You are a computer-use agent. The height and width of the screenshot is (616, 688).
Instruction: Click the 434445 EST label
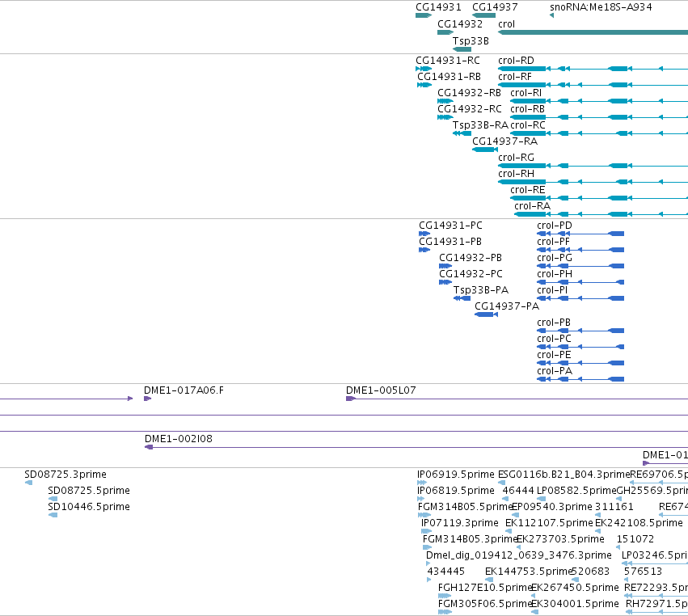tap(445, 572)
